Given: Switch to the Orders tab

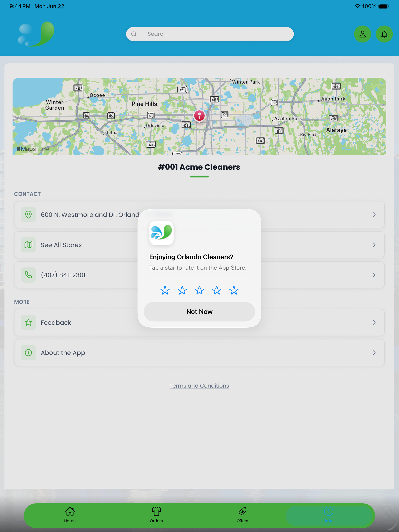Looking at the screenshot, I should pyautogui.click(x=156, y=515).
